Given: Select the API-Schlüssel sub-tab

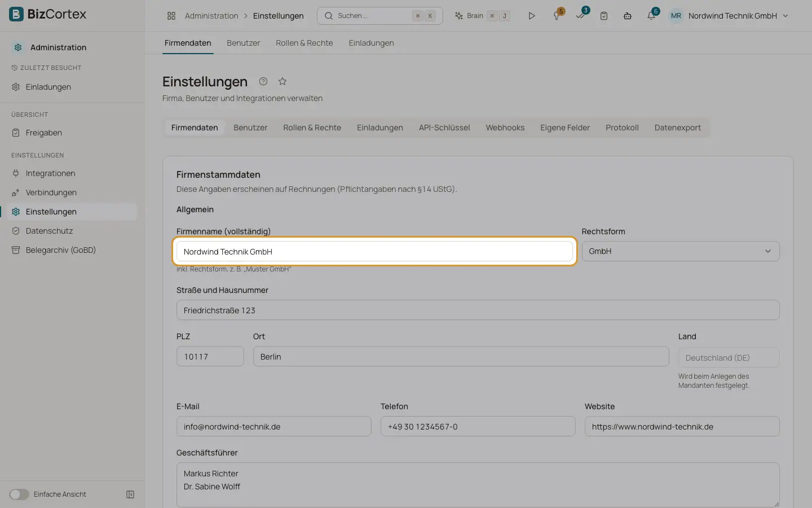Looking at the screenshot, I should click(444, 128).
